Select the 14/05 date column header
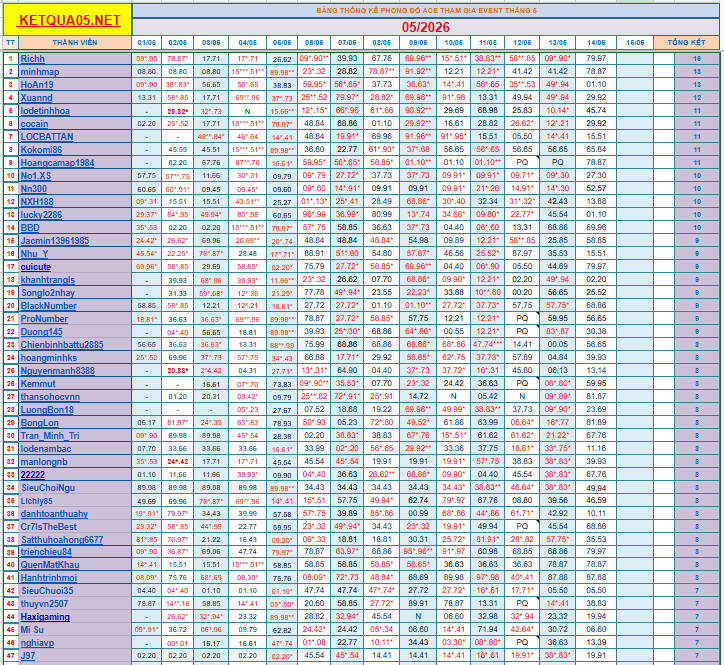This screenshot has width=724, height=665. click(596, 42)
